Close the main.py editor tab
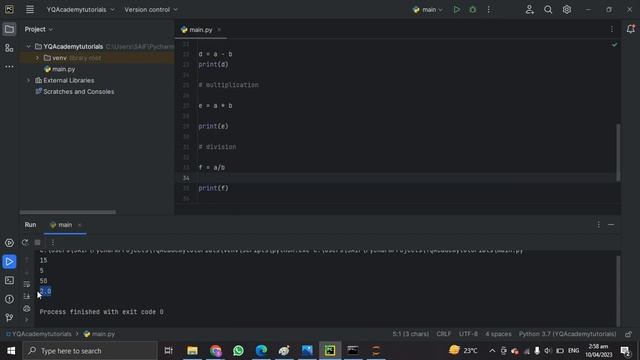The image size is (640, 360). coord(219,30)
